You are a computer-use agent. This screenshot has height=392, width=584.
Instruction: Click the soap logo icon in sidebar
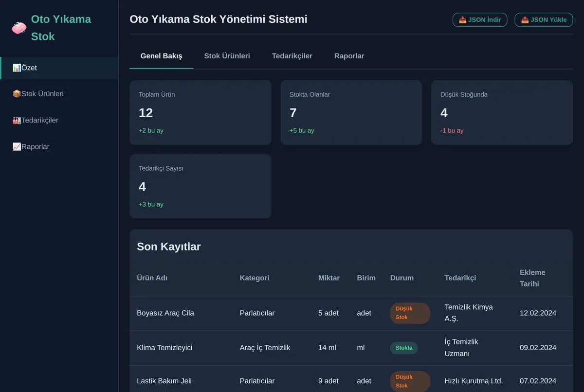(19, 28)
